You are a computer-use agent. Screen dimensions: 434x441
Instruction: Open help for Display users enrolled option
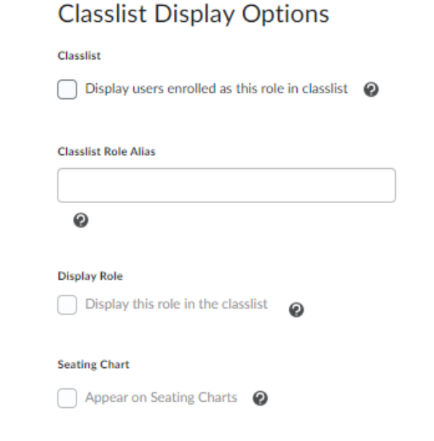(x=371, y=89)
